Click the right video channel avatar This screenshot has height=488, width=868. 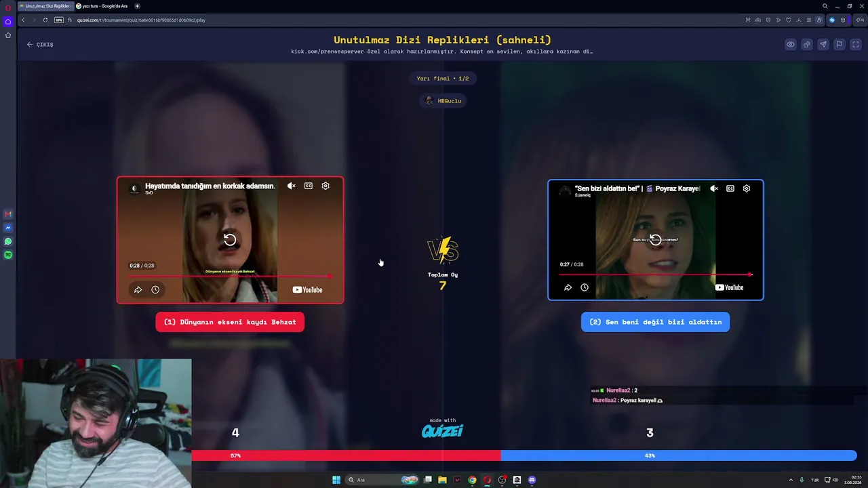click(x=564, y=190)
